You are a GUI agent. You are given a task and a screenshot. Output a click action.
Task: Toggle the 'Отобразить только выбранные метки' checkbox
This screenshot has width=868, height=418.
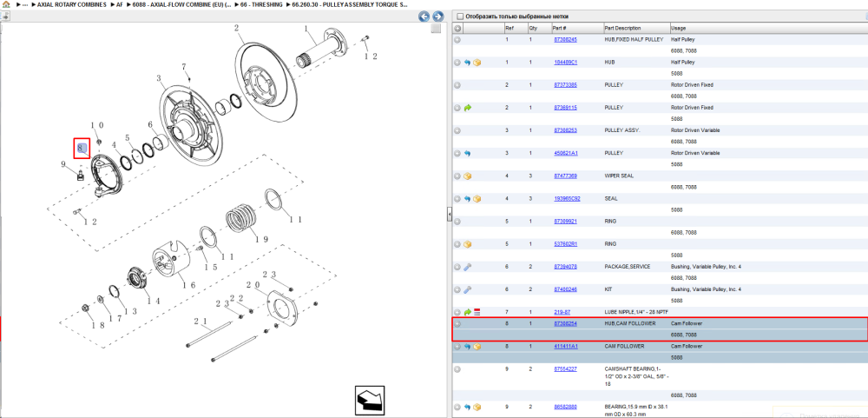[x=460, y=17]
